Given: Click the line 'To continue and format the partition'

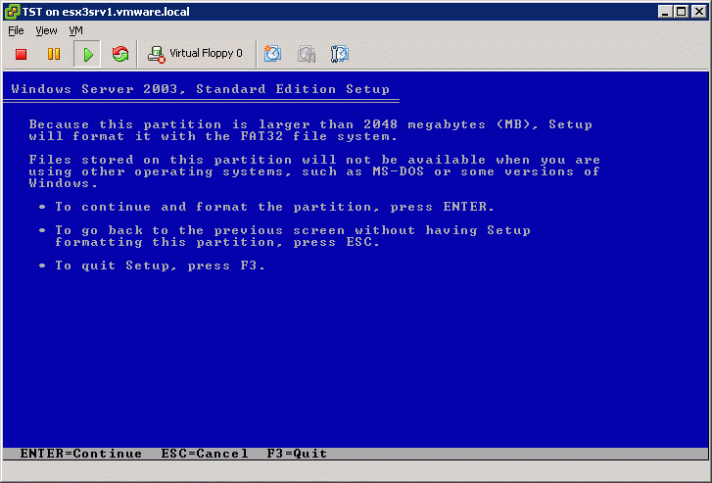Looking at the screenshot, I should 275,207.
